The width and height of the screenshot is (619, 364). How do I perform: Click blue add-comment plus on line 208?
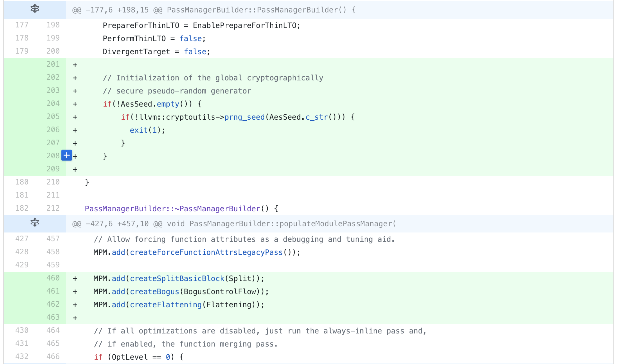pos(67,155)
